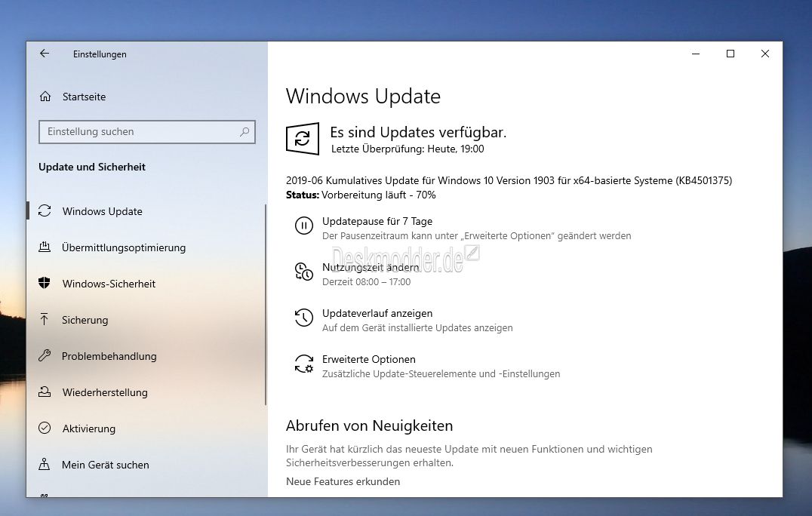Click the 'Abrufen von Neuigkeiten' heading
The width and height of the screenshot is (812, 516).
(369, 426)
